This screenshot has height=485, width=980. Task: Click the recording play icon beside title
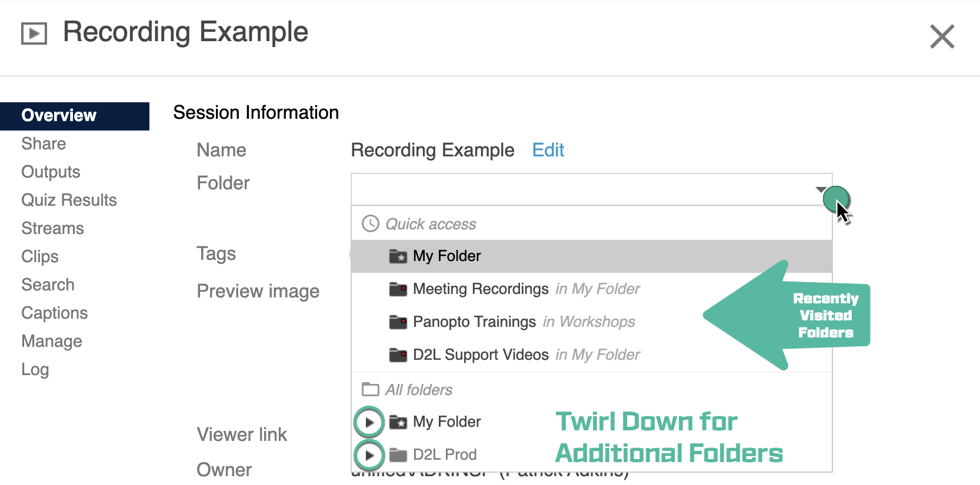34,34
